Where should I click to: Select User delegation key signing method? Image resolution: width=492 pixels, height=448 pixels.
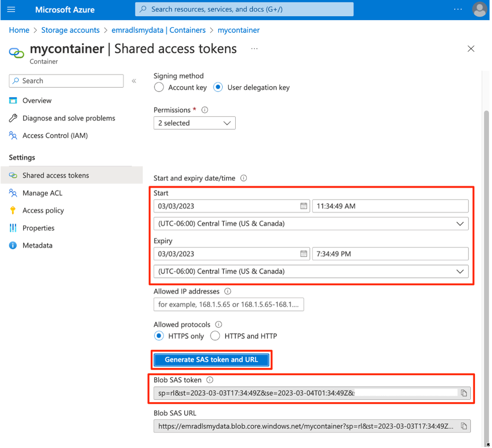pos(218,87)
